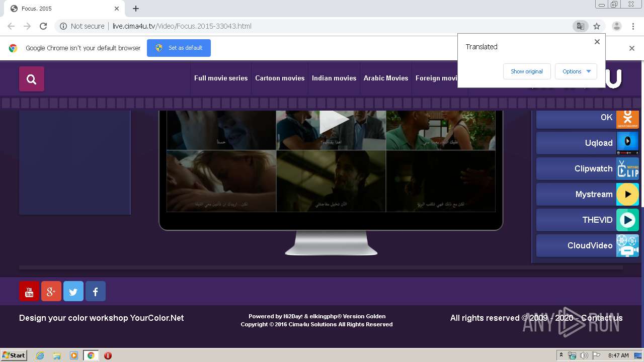Click the Twitter social icon
The height and width of the screenshot is (362, 644).
coord(73,291)
